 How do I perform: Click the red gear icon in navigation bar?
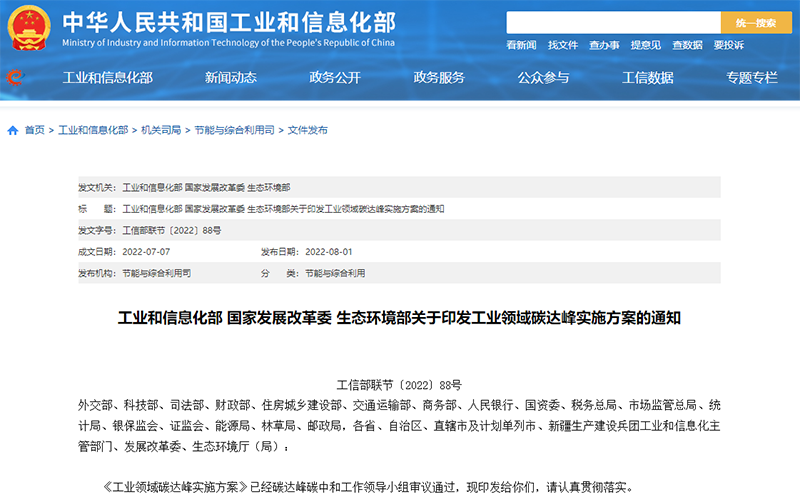point(15,77)
